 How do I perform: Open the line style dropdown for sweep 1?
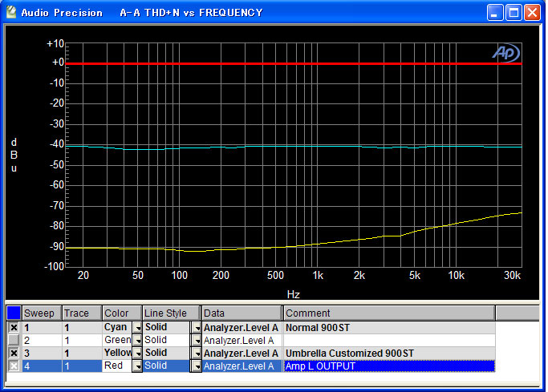point(197,328)
